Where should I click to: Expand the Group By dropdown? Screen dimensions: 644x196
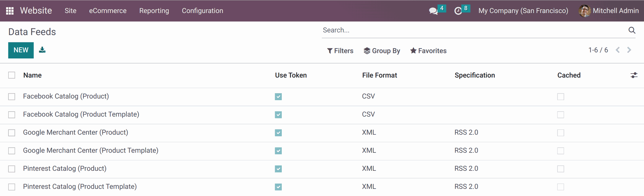click(x=382, y=51)
